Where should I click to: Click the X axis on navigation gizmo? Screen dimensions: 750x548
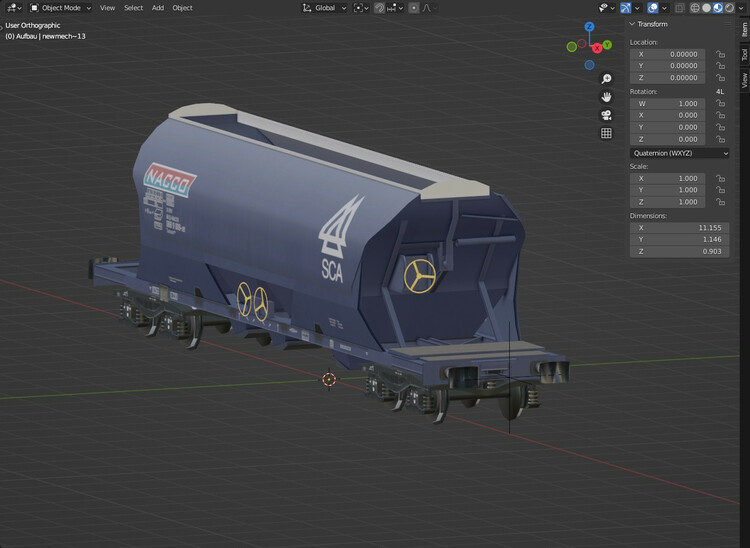[x=597, y=48]
